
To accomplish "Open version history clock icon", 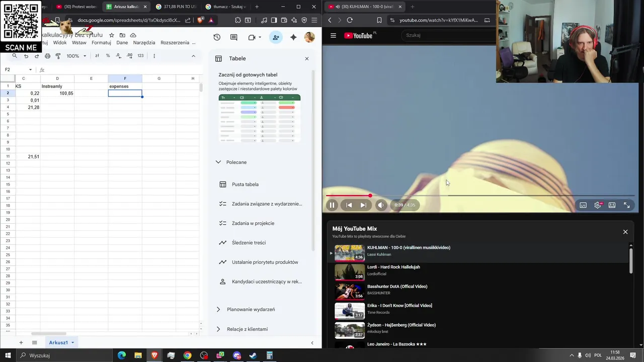I will point(217,37).
